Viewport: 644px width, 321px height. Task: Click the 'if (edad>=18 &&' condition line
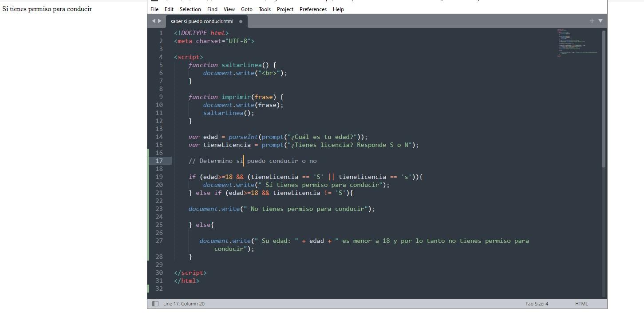pyautogui.click(x=305, y=177)
